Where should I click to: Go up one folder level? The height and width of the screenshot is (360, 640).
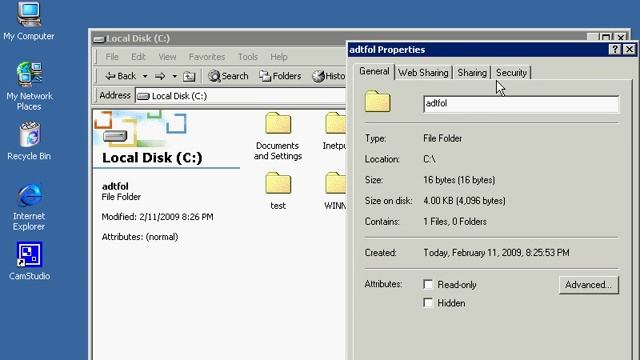tap(189, 76)
